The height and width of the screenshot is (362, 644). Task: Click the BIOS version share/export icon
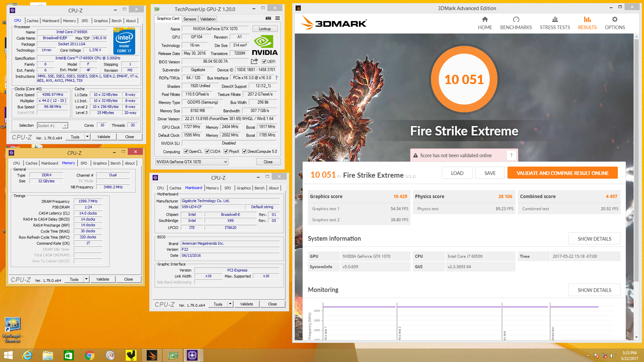point(254,61)
